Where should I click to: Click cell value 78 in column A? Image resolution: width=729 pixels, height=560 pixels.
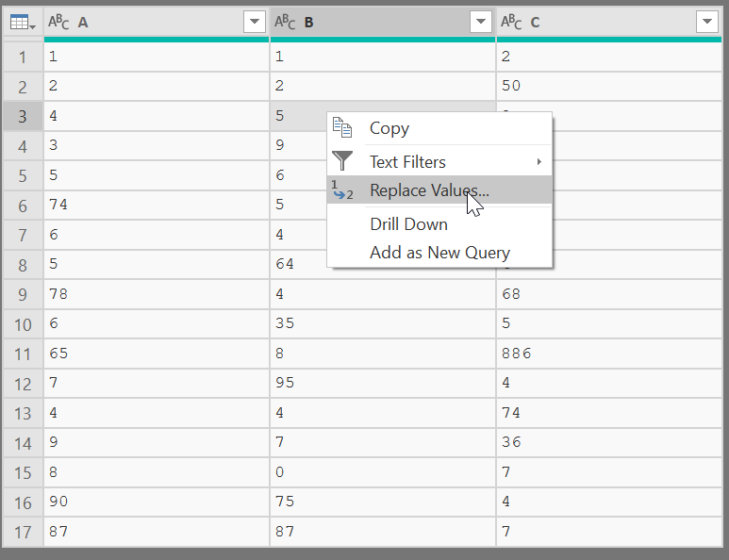(x=58, y=294)
